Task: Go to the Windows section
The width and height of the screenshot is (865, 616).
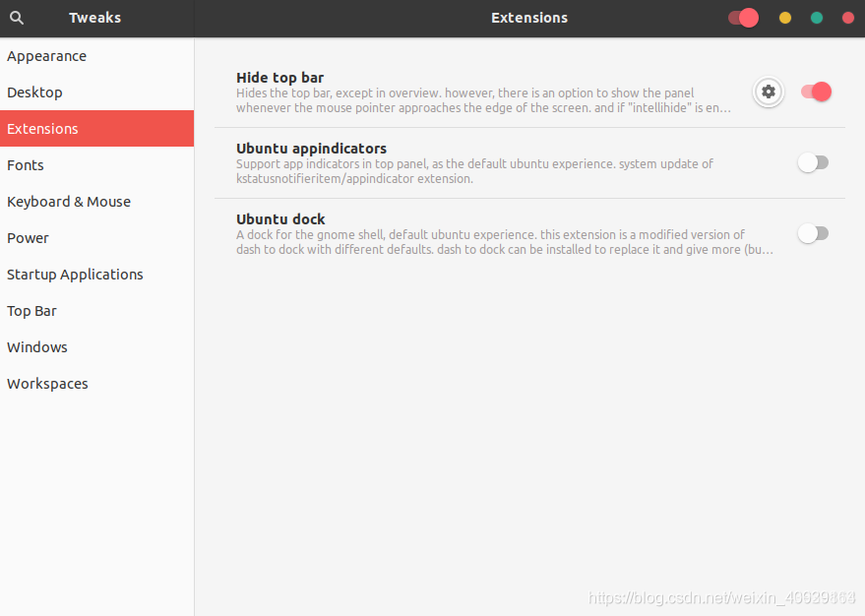Action: [97, 347]
